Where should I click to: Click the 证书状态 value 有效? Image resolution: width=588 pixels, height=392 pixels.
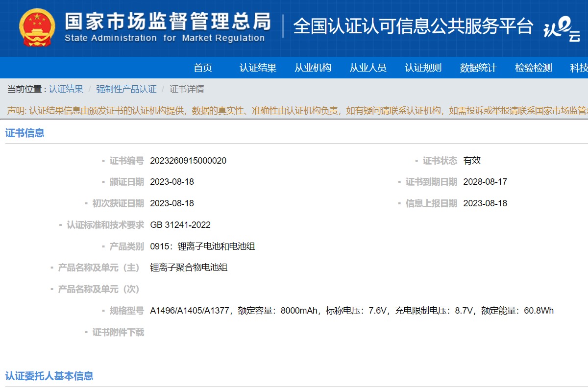point(472,161)
